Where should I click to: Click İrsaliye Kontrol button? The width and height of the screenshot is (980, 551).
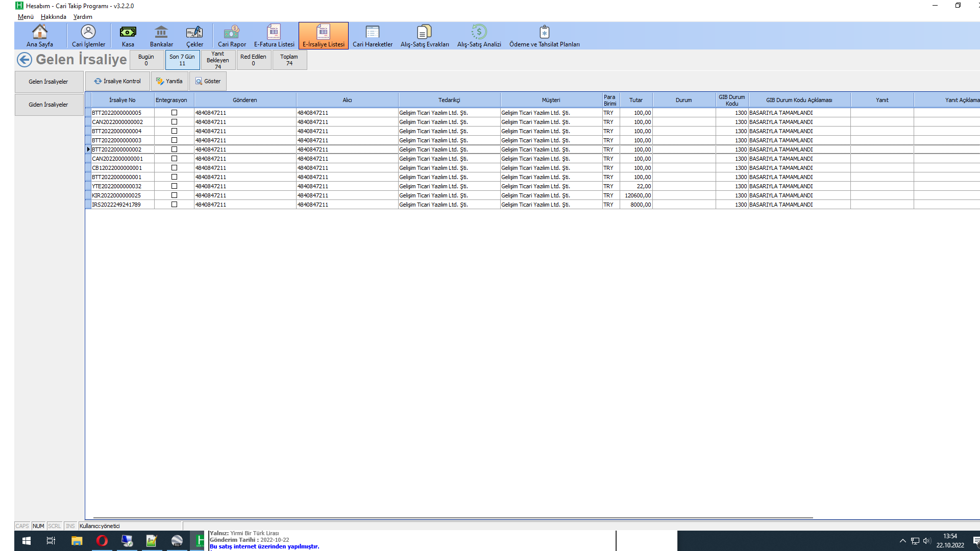point(117,81)
